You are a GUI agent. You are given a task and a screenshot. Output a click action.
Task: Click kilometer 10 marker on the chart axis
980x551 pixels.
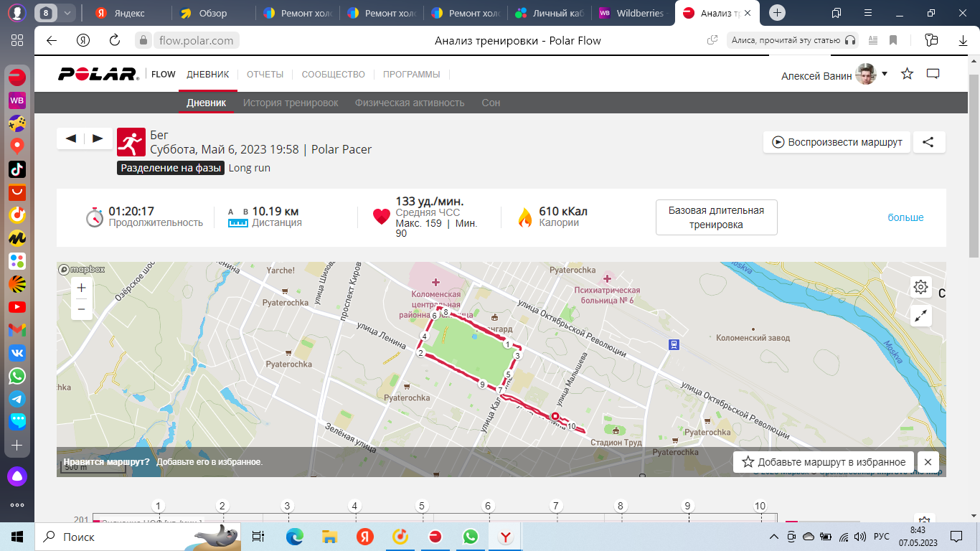coord(760,506)
